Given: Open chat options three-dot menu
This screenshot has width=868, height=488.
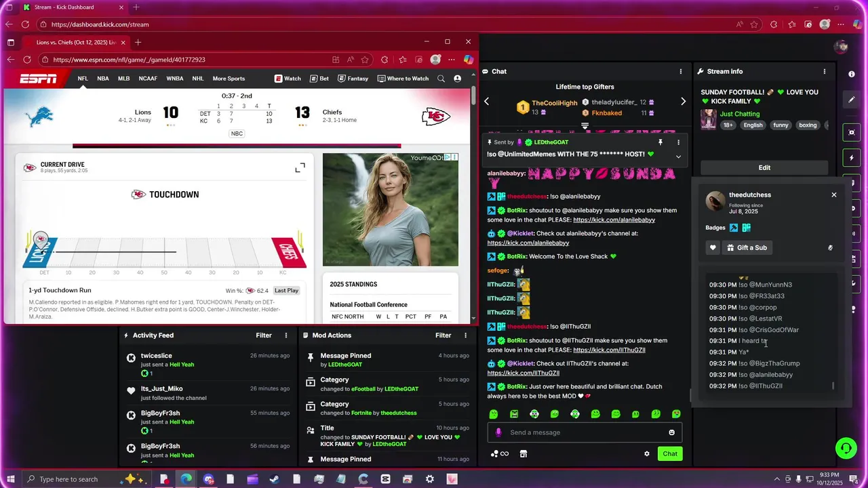Looking at the screenshot, I should tap(681, 71).
